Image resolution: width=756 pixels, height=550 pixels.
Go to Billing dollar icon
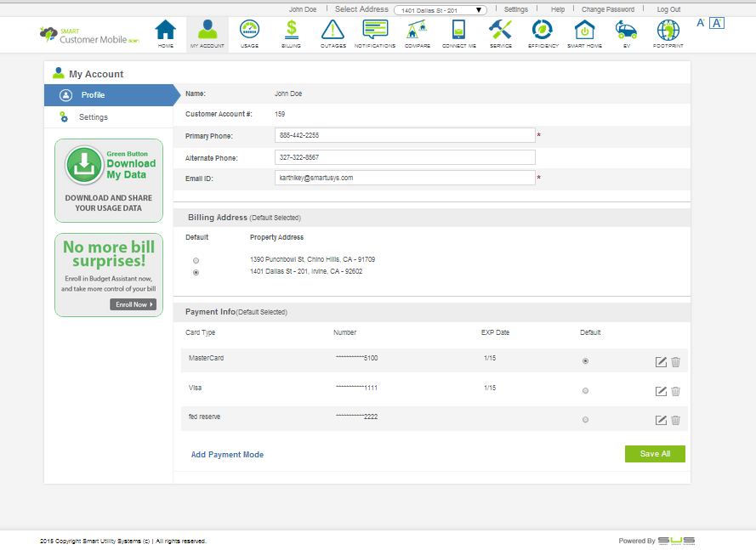(x=291, y=32)
